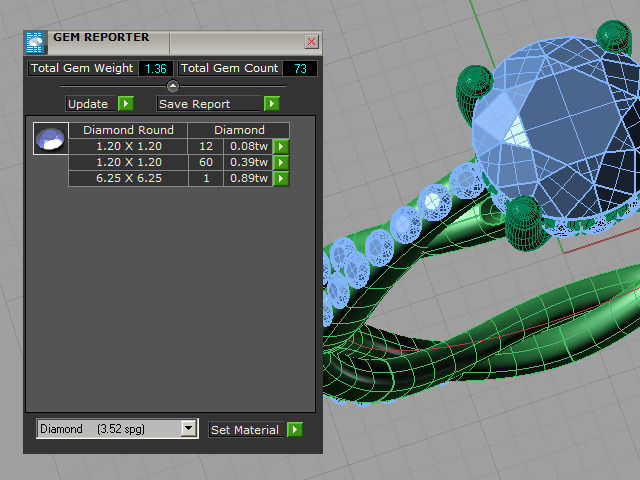Click the Total Gem Count label
The width and height of the screenshot is (640, 480).
(229, 68)
